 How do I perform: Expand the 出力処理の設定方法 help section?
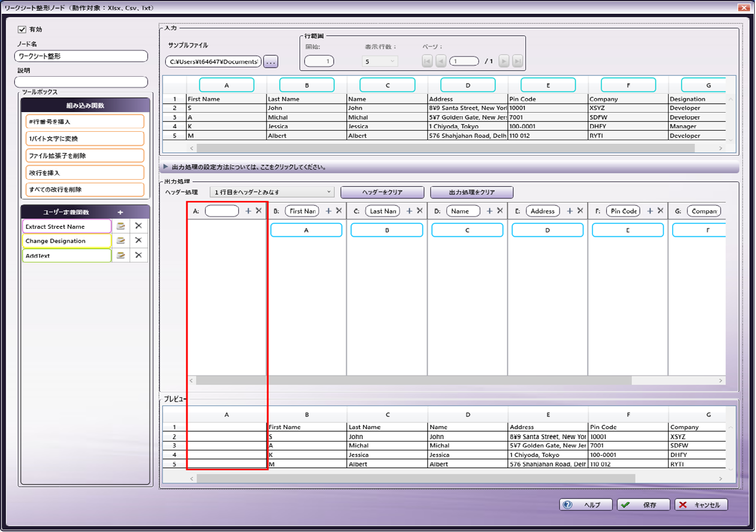449,168
